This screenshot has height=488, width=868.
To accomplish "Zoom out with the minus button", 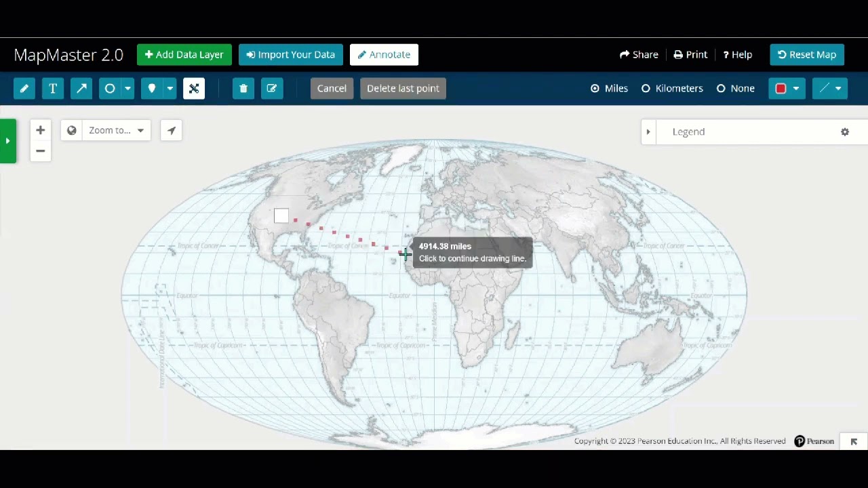I will coord(40,151).
